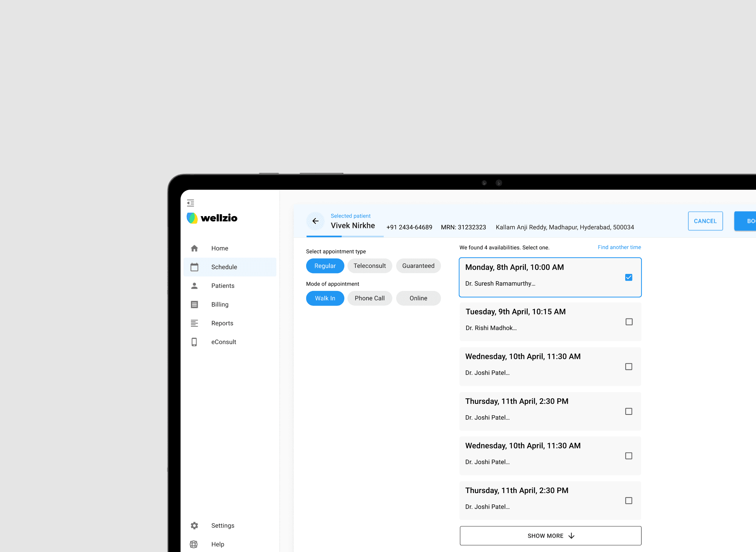Click the back arrow beside patient name
The height and width of the screenshot is (552, 756).
click(315, 221)
